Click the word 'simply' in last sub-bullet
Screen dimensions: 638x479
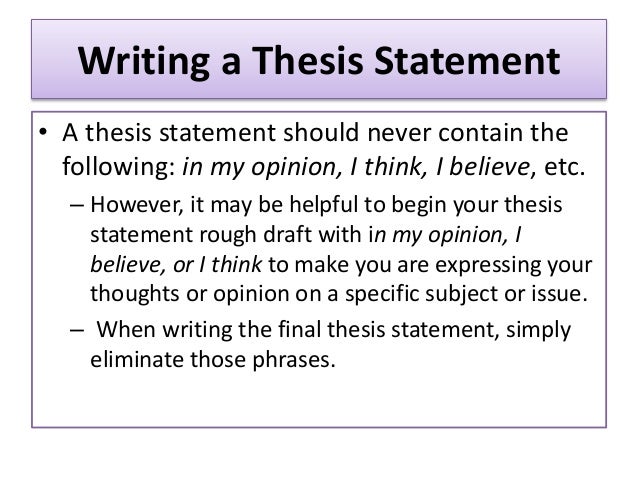tap(538, 330)
